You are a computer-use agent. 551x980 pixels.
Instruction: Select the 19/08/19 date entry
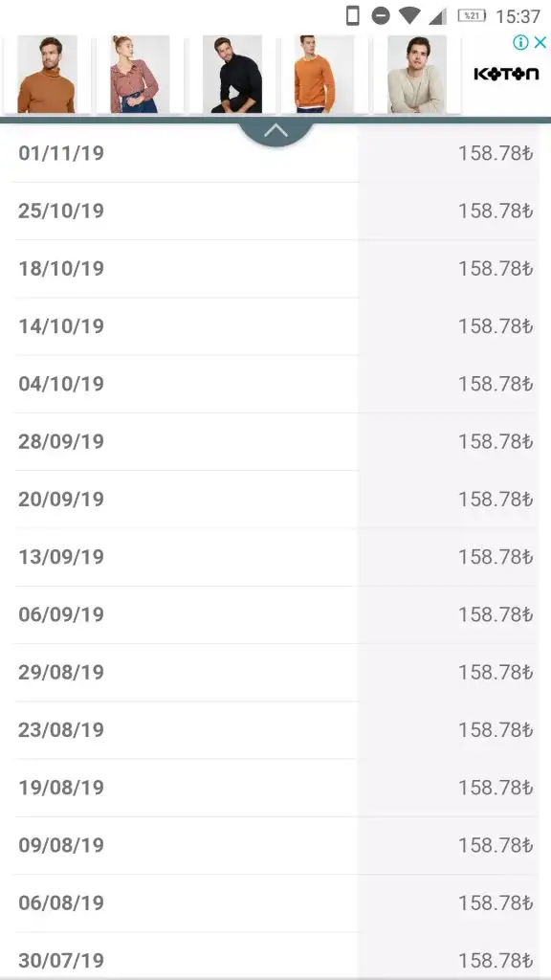pyautogui.click(x=61, y=788)
